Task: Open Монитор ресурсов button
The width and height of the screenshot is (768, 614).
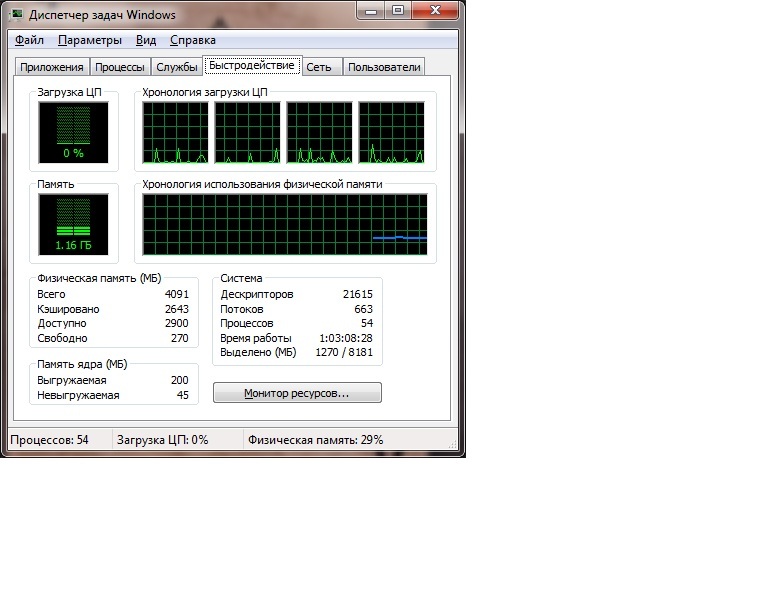Action: click(x=297, y=393)
